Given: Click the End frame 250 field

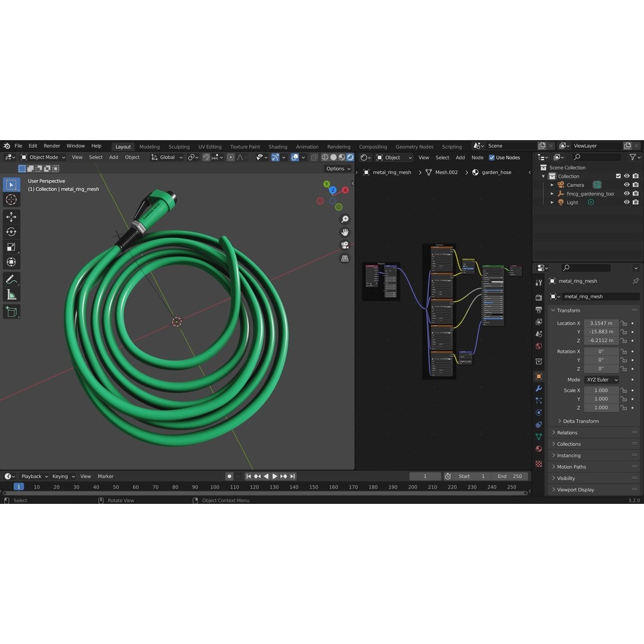Looking at the screenshot, I should (510, 476).
